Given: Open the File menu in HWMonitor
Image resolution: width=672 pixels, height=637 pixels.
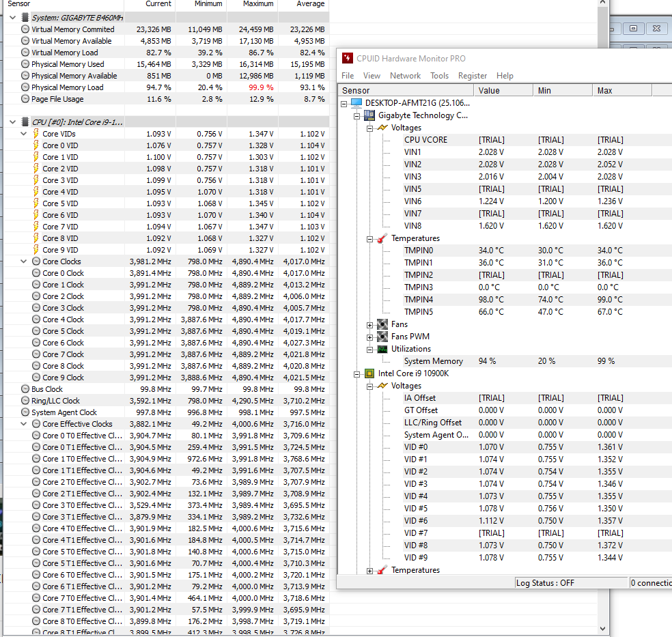Looking at the screenshot, I should click(348, 76).
